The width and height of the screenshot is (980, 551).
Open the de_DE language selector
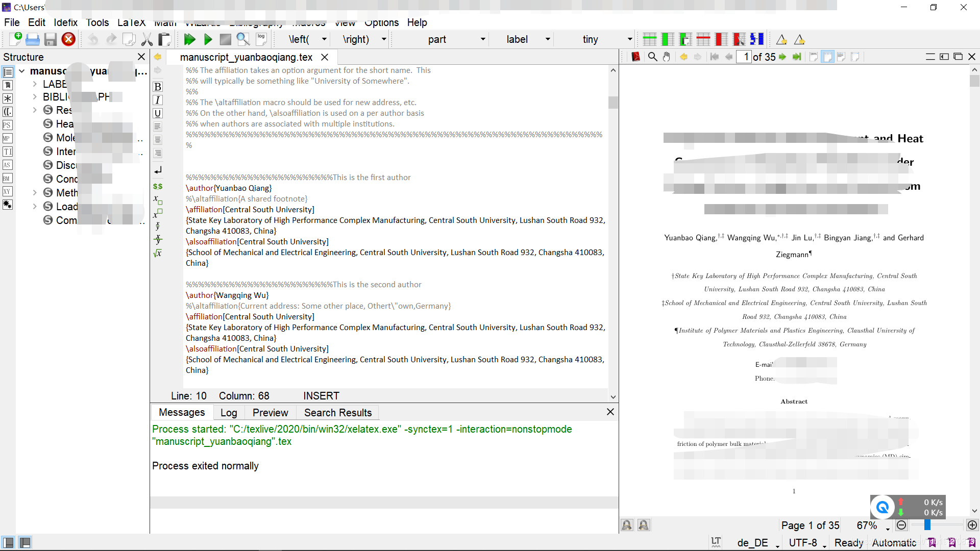coord(758,542)
